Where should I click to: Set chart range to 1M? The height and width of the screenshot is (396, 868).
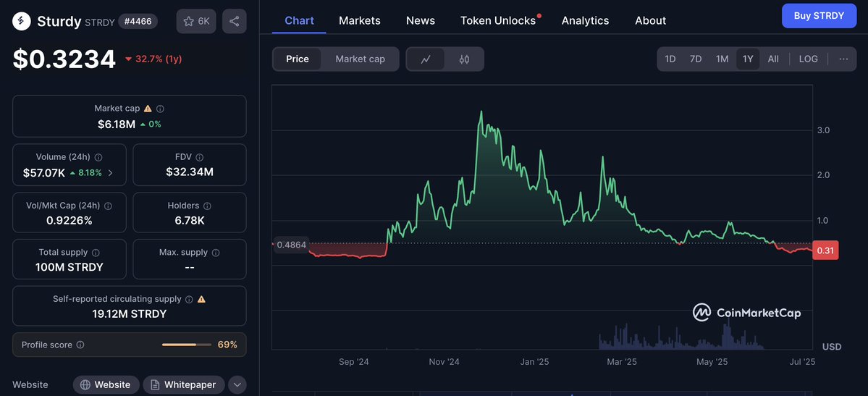pyautogui.click(x=722, y=59)
